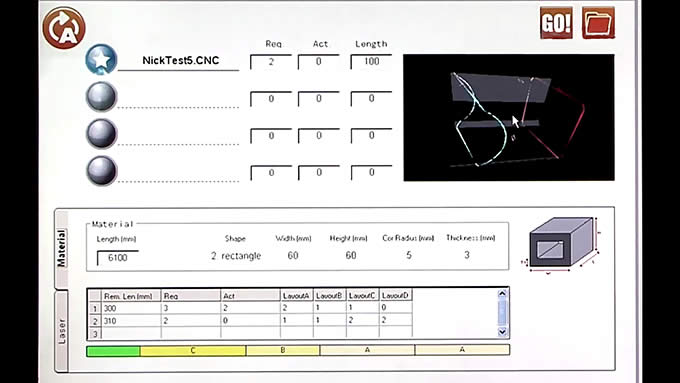Image resolution: width=680 pixels, height=383 pixels.
Task: Switch to the Material tab
Action: 62,249
